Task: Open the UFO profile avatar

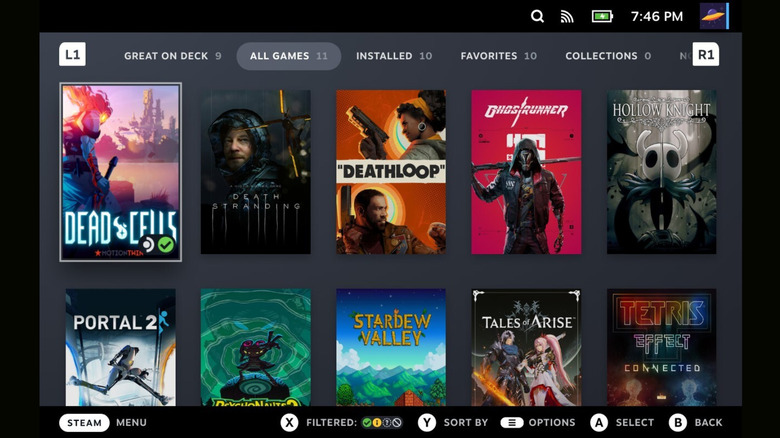Action: coord(714,16)
